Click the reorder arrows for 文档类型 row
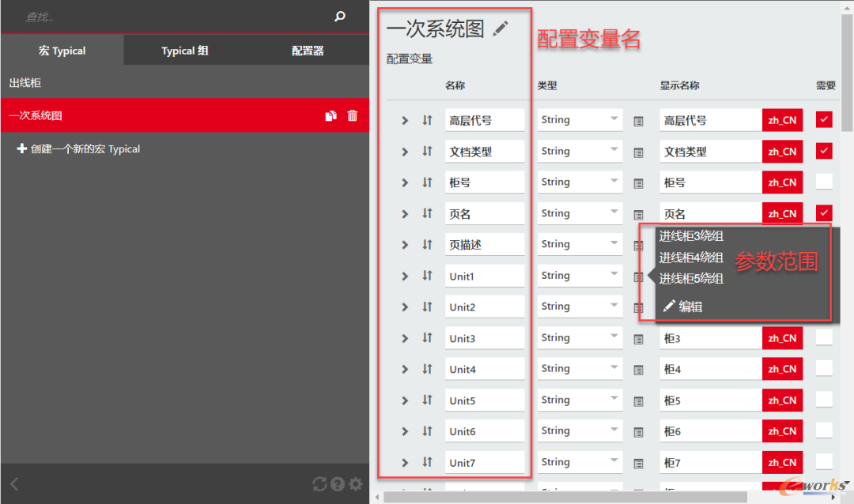This screenshot has width=854, height=504. [428, 152]
